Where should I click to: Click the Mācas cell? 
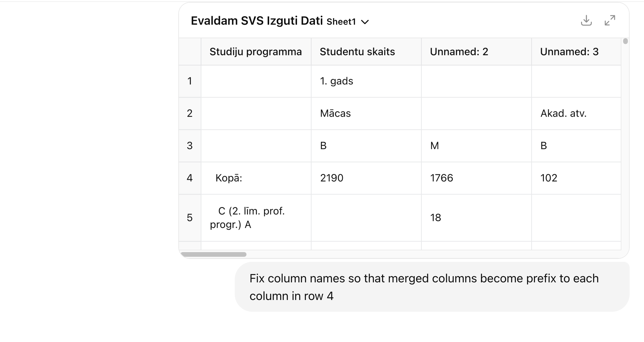[x=366, y=113]
